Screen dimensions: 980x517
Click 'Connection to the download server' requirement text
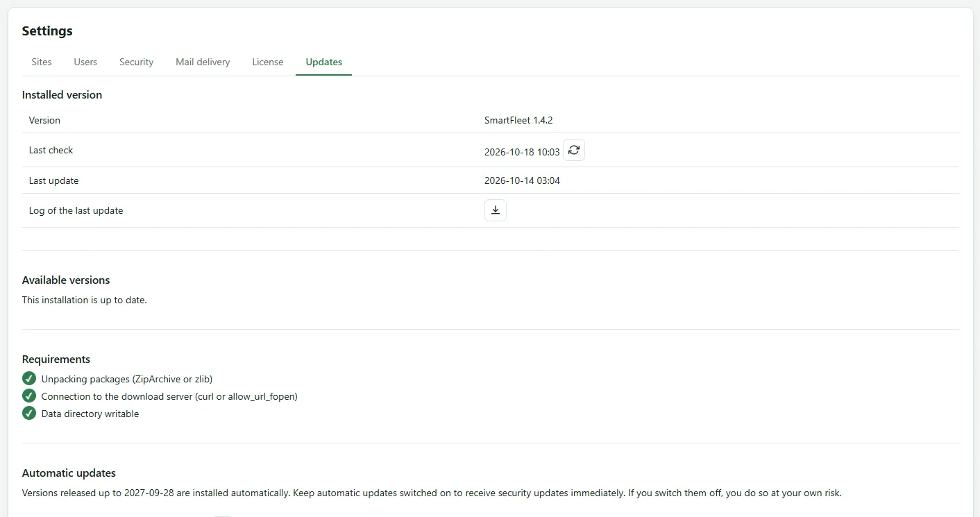pyautogui.click(x=169, y=396)
